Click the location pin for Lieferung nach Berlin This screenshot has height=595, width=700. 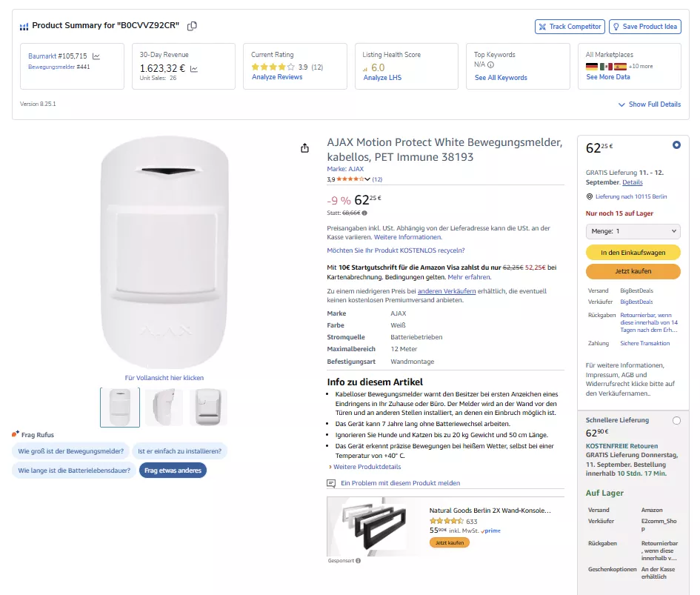click(589, 196)
